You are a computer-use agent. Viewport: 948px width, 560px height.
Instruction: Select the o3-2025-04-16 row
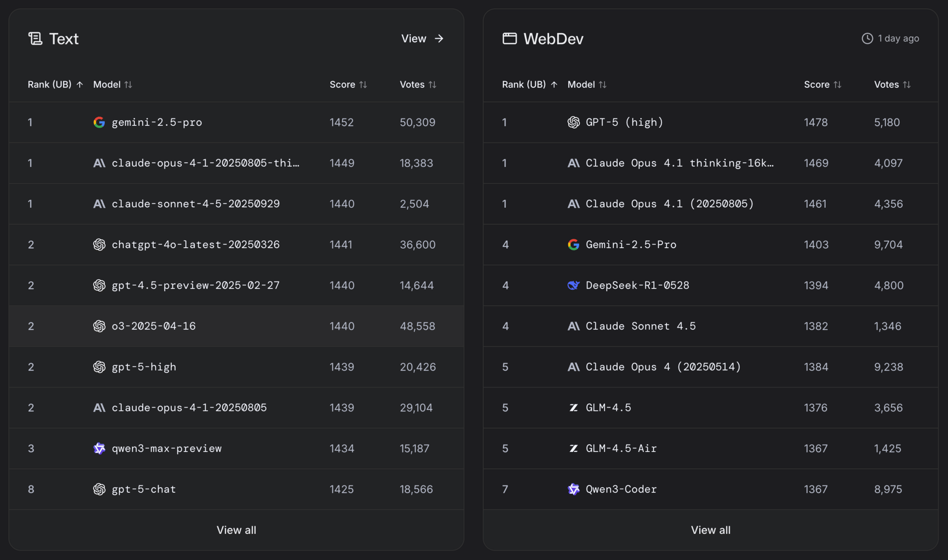point(154,326)
